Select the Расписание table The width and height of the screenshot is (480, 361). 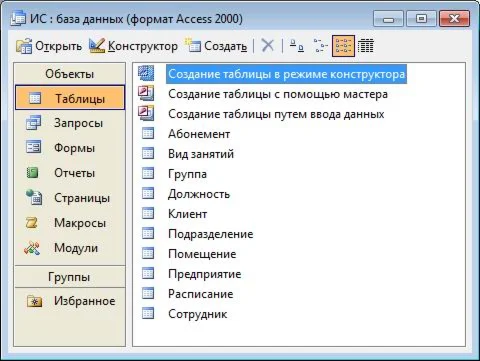[x=201, y=294]
